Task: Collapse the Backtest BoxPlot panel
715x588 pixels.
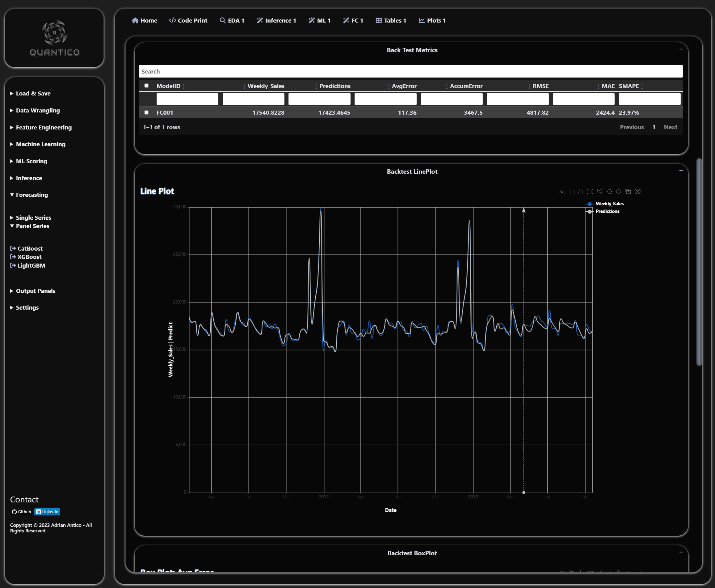Action: (x=681, y=552)
